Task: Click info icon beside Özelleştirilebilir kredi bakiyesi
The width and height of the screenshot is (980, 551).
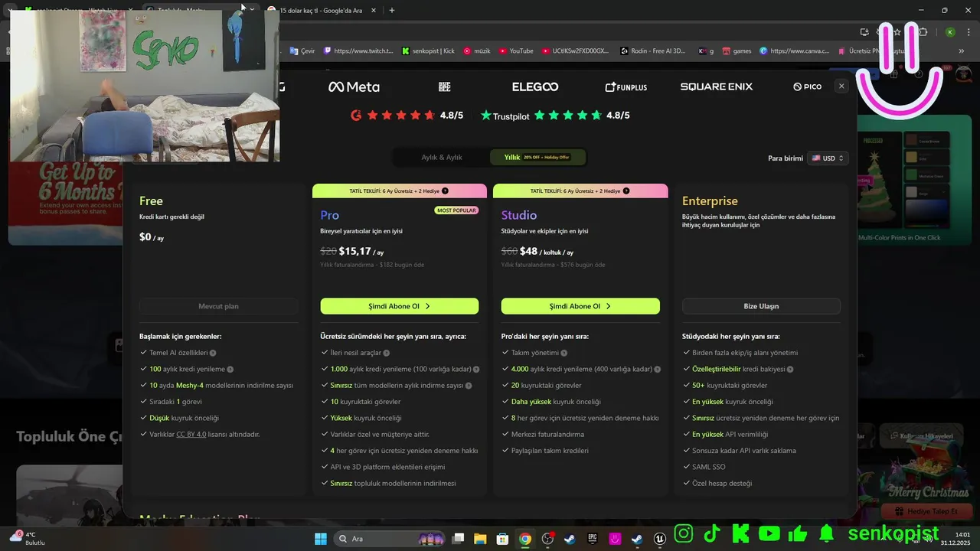Action: point(789,370)
